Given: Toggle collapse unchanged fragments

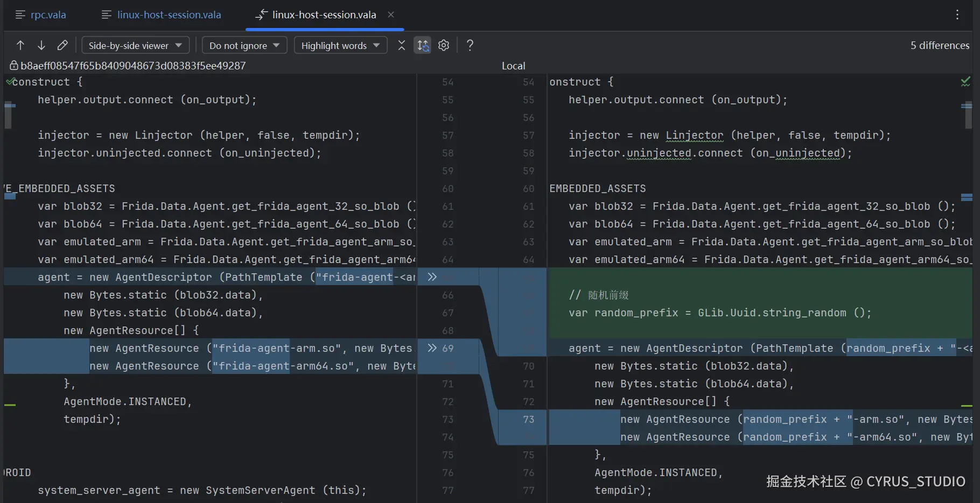Looking at the screenshot, I should 402,45.
